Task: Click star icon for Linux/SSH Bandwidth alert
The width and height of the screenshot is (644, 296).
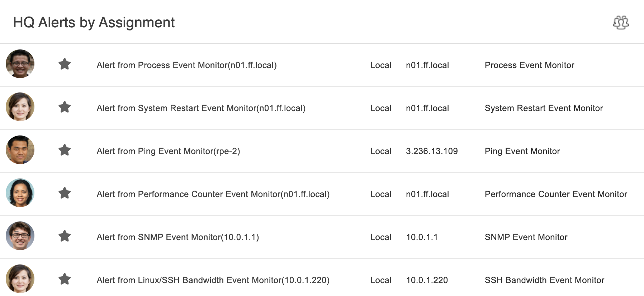Action: 65,279
